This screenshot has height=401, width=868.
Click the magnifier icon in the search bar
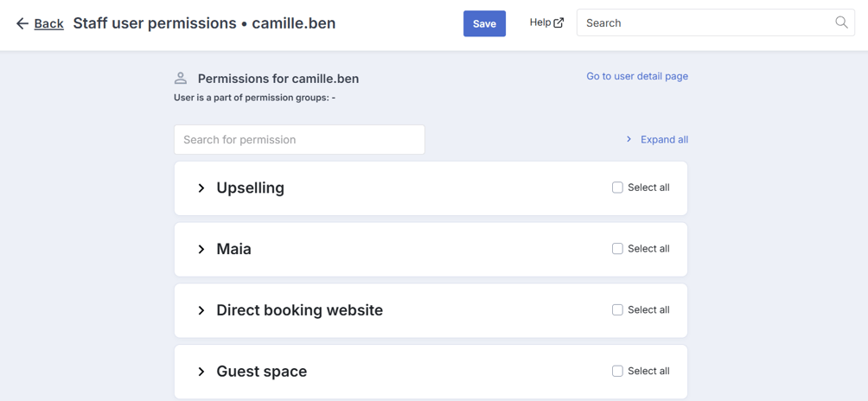(x=841, y=22)
